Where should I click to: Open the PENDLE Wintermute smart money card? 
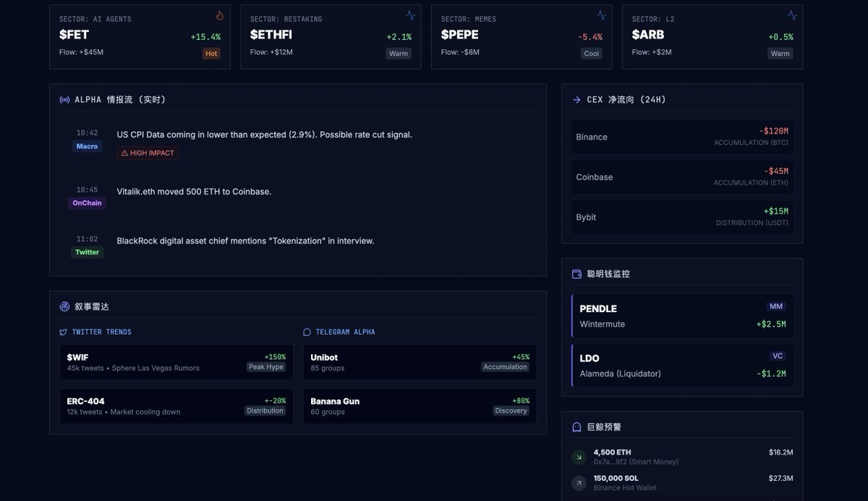[x=682, y=316]
